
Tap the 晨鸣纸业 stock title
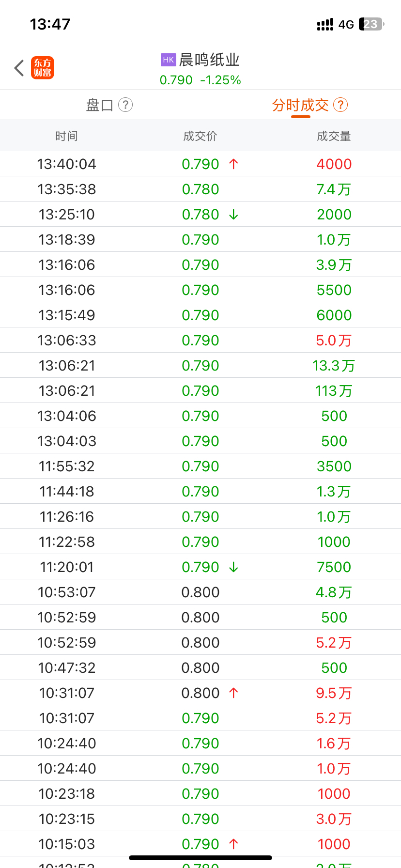(x=209, y=60)
